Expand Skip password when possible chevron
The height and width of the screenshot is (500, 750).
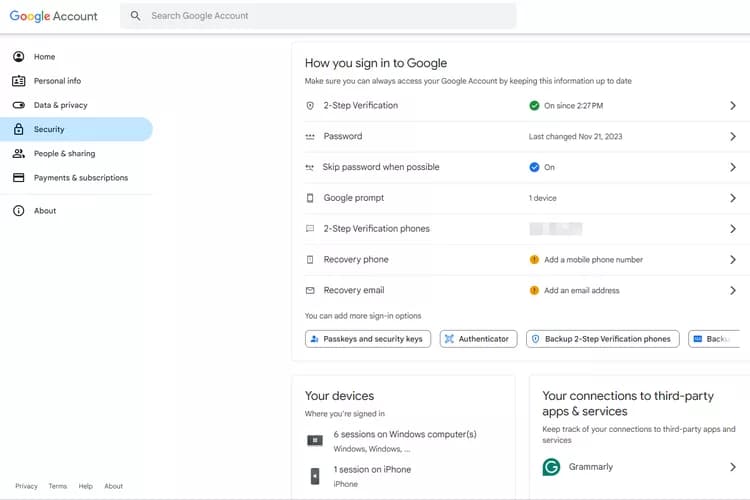pos(733,167)
